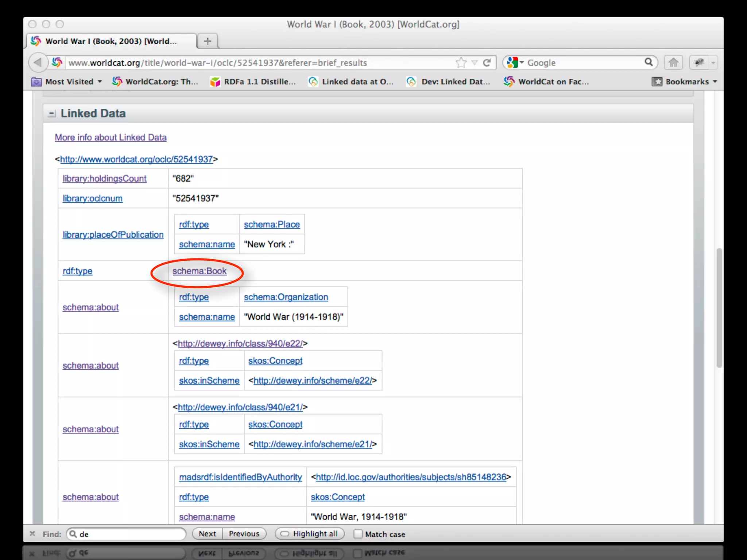The image size is (747, 560).
Task: Click the vertical page scrollbar
Action: click(x=719, y=307)
